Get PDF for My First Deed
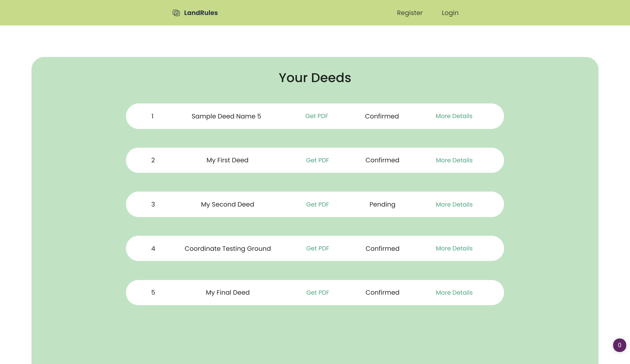Viewport: 630px width, 364px height. pyautogui.click(x=317, y=160)
